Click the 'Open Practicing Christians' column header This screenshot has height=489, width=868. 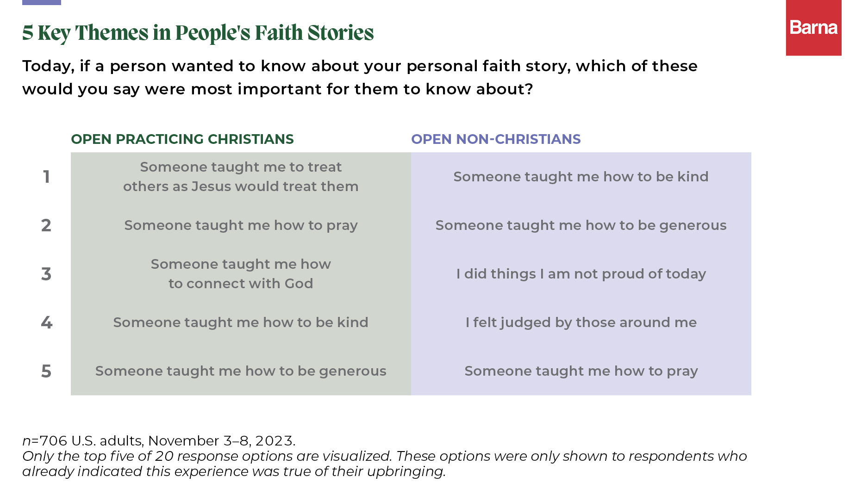(182, 139)
